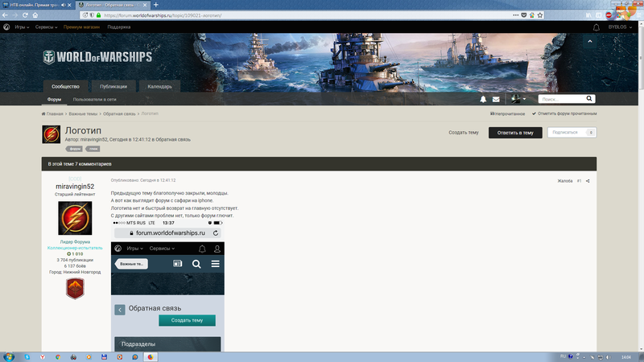This screenshot has width=644, height=362.
Task: Save page to Pocket
Action: [524, 15]
